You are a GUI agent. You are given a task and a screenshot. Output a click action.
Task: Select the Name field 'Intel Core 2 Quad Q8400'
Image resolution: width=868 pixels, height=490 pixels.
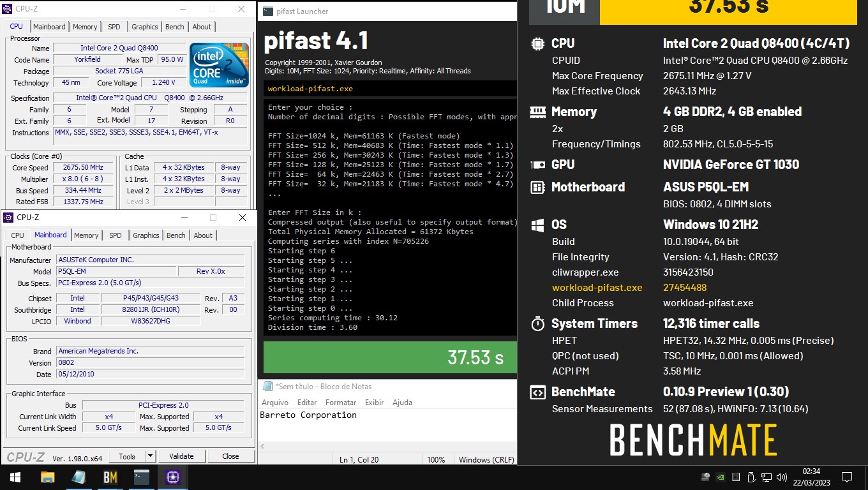point(119,48)
